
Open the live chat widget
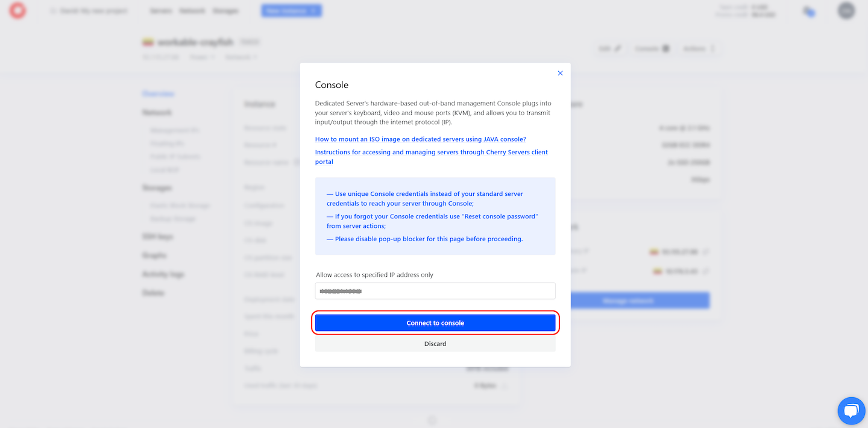click(851, 411)
